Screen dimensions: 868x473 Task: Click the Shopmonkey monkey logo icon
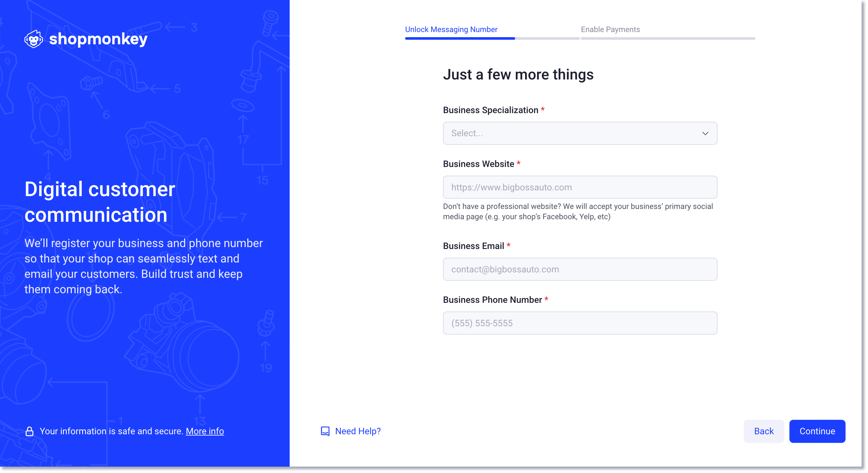pos(34,39)
